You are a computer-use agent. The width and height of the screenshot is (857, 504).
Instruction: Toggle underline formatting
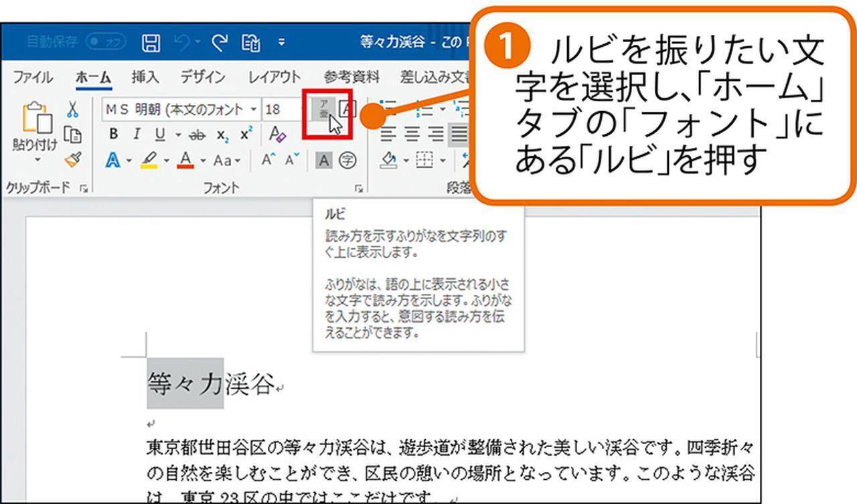[159, 135]
